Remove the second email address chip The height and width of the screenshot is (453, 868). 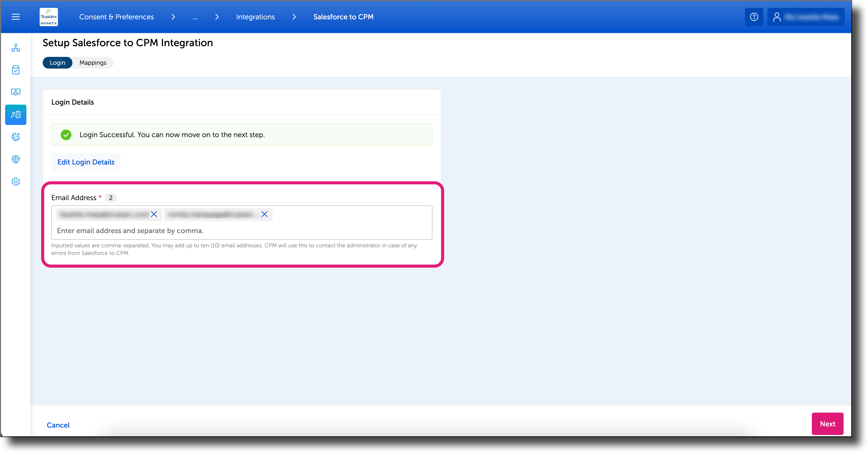[x=265, y=214]
